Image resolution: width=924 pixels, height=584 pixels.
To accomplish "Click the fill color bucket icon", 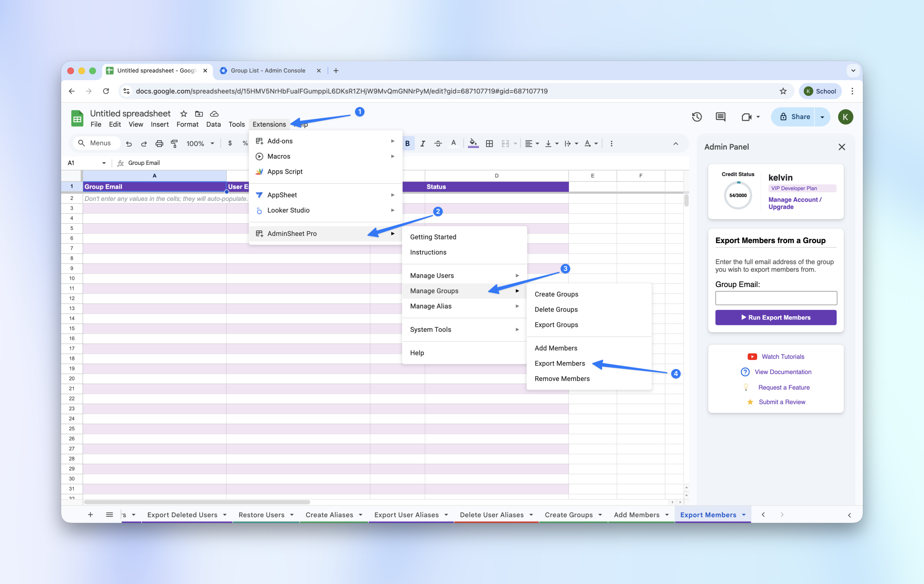I will tap(473, 143).
